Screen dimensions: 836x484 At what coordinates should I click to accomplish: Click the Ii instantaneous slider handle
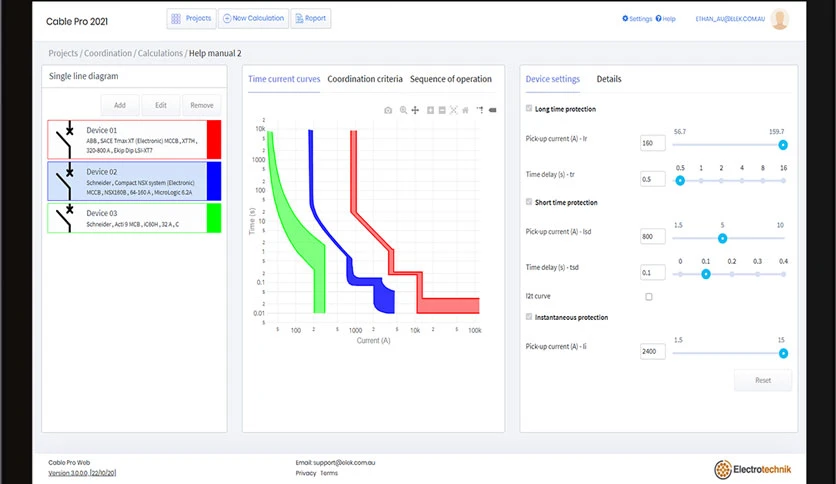pyautogui.click(x=783, y=353)
